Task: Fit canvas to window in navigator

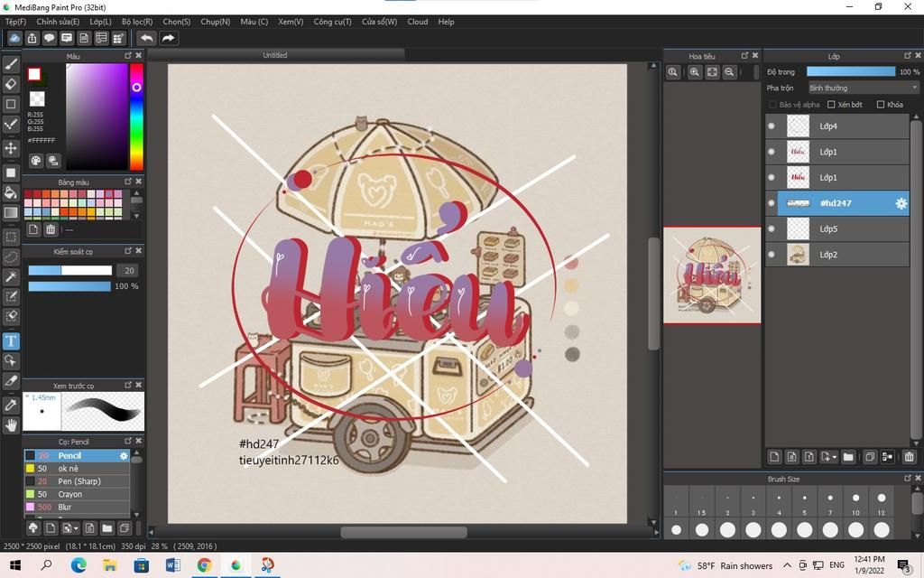Action: point(712,72)
